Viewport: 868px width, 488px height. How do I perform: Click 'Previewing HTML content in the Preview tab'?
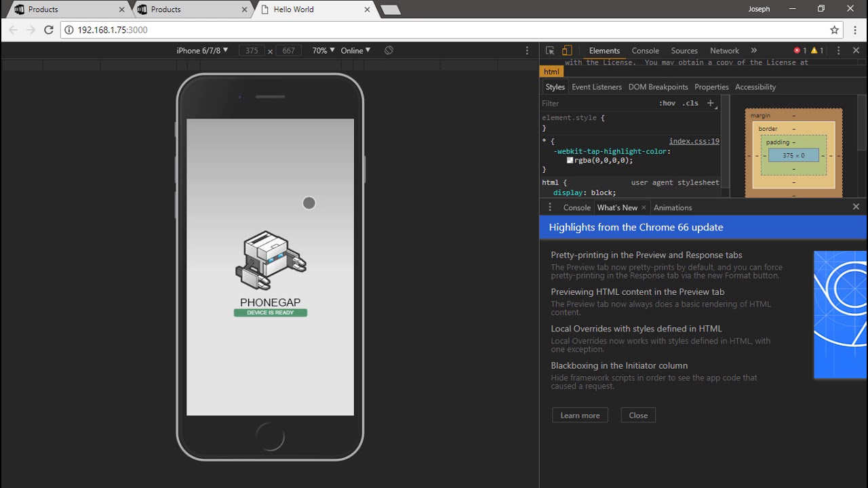coord(637,292)
